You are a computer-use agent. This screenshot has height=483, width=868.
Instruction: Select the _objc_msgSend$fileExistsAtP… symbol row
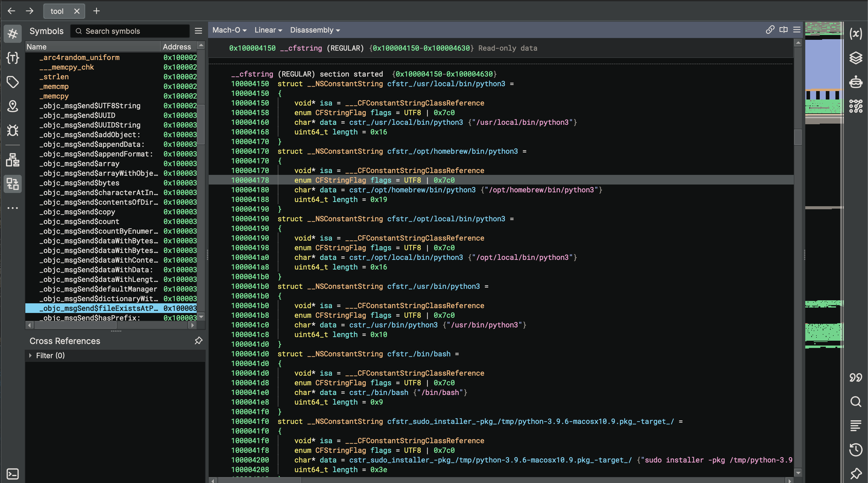coord(111,308)
